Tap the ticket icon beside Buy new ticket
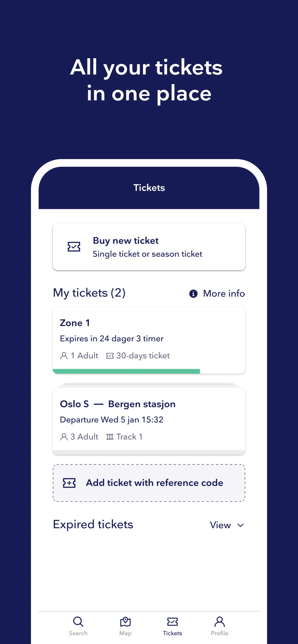 [x=74, y=247]
